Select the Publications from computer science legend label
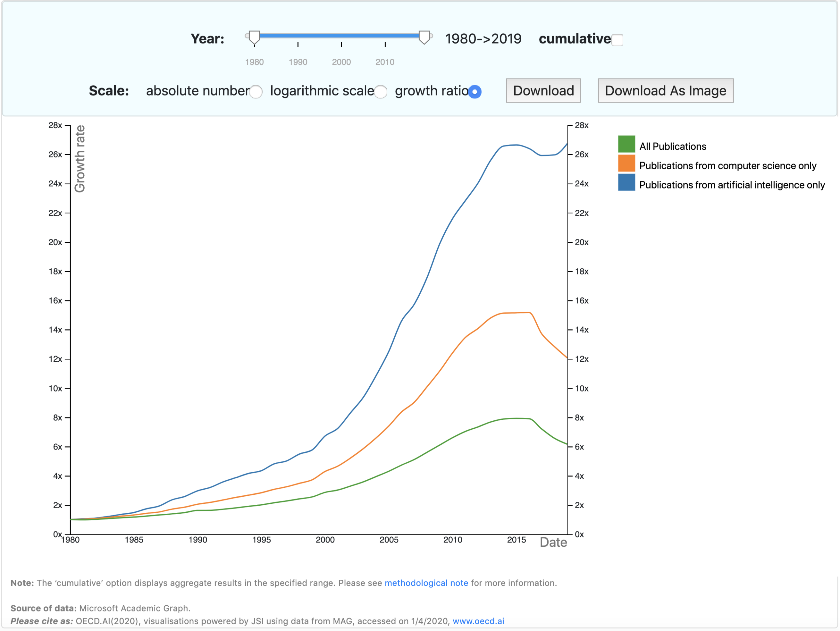 [x=728, y=165]
